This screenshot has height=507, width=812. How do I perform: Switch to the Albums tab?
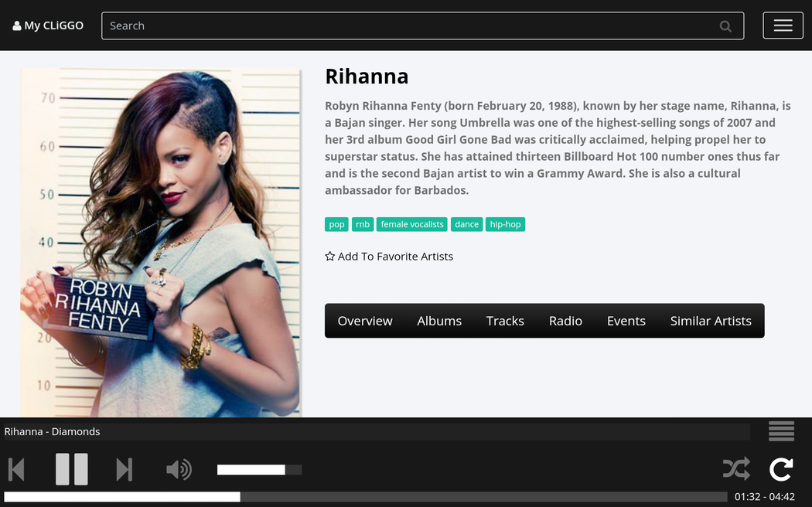coord(439,321)
